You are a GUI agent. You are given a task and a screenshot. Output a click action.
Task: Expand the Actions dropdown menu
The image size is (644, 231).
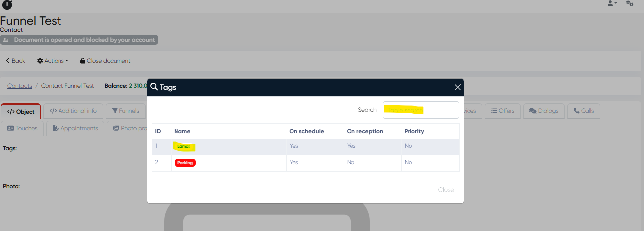pyautogui.click(x=53, y=61)
